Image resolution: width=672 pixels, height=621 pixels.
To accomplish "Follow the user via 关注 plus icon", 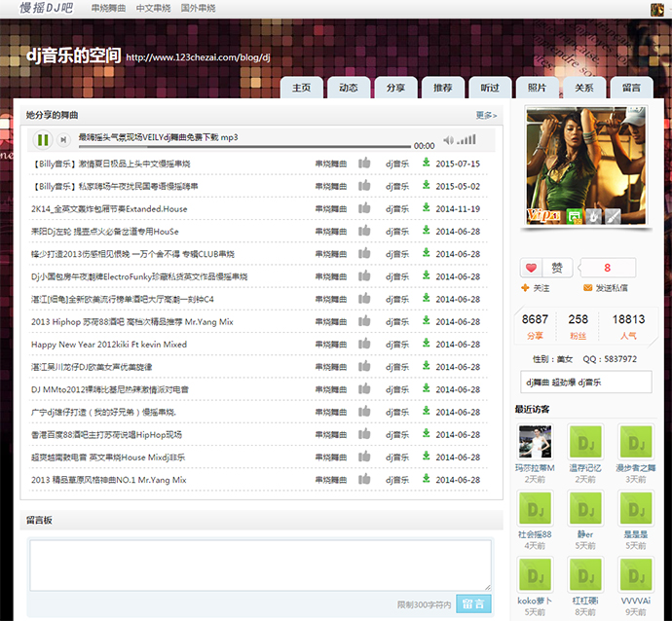I will 535,288.
